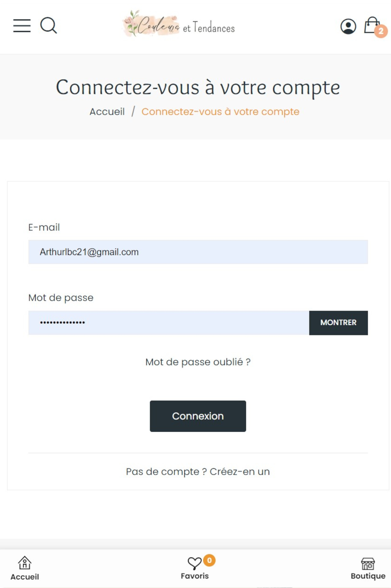
Task: Open the user account icon
Action: [x=348, y=26]
